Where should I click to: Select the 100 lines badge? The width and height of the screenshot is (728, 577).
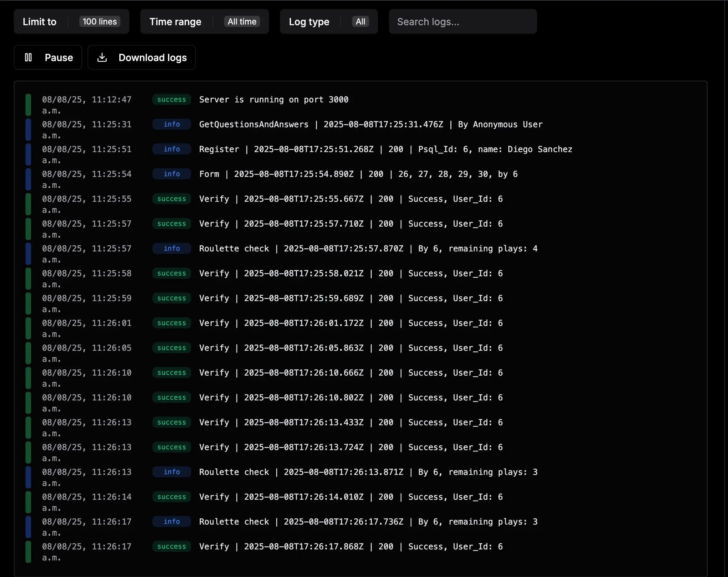[100, 21]
